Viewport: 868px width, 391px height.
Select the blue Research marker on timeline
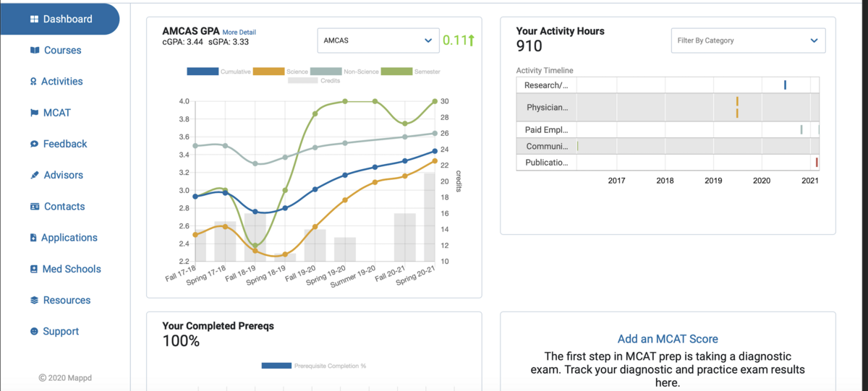(785, 85)
